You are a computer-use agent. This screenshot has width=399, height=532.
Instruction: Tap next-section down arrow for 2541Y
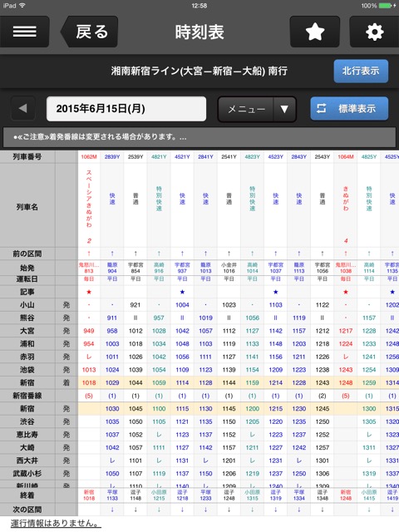(229, 510)
